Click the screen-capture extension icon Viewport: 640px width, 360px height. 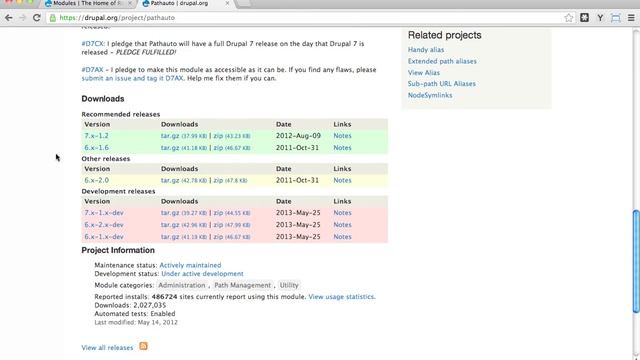pyautogui.click(x=616, y=18)
